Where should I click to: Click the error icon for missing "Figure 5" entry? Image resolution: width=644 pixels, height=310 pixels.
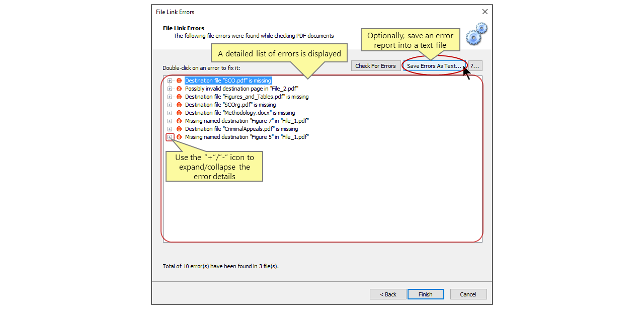tap(179, 137)
